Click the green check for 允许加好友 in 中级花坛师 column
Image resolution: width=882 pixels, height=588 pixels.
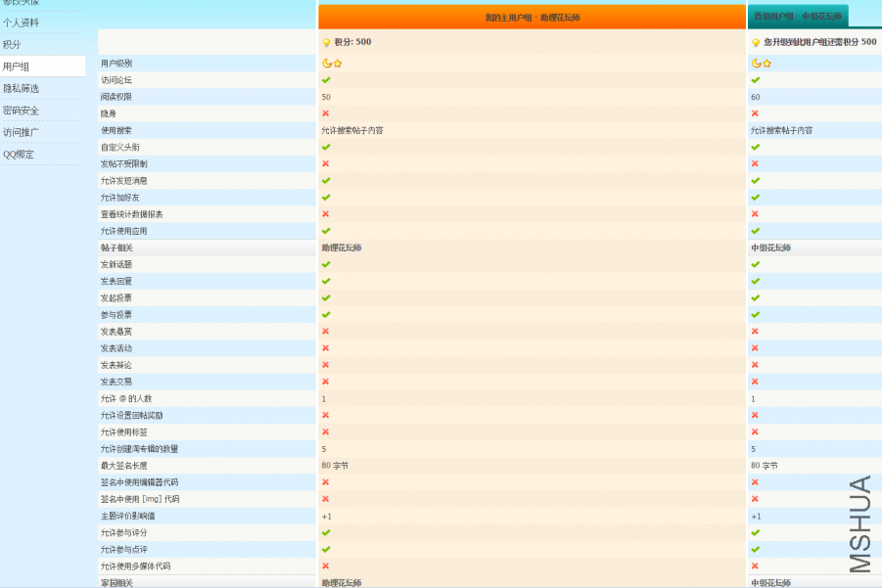(755, 198)
